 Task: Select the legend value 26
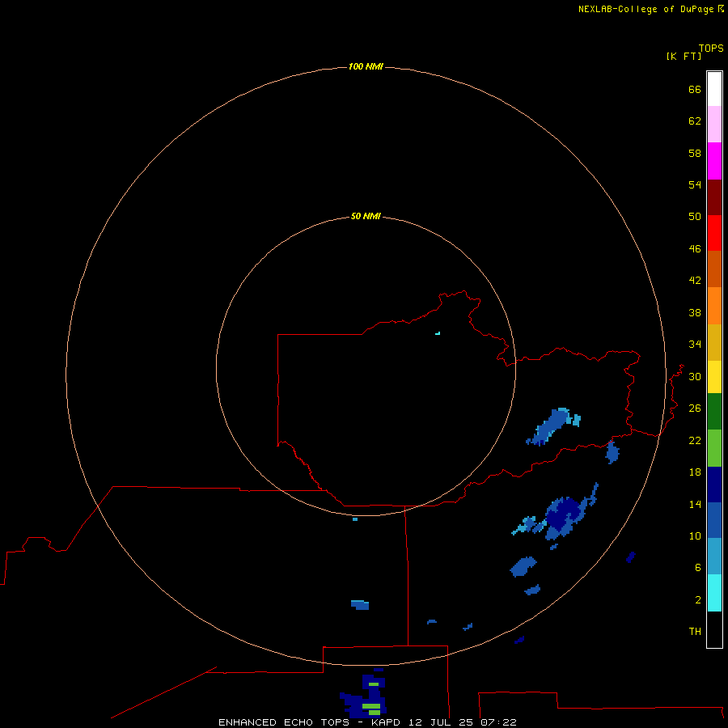point(695,408)
